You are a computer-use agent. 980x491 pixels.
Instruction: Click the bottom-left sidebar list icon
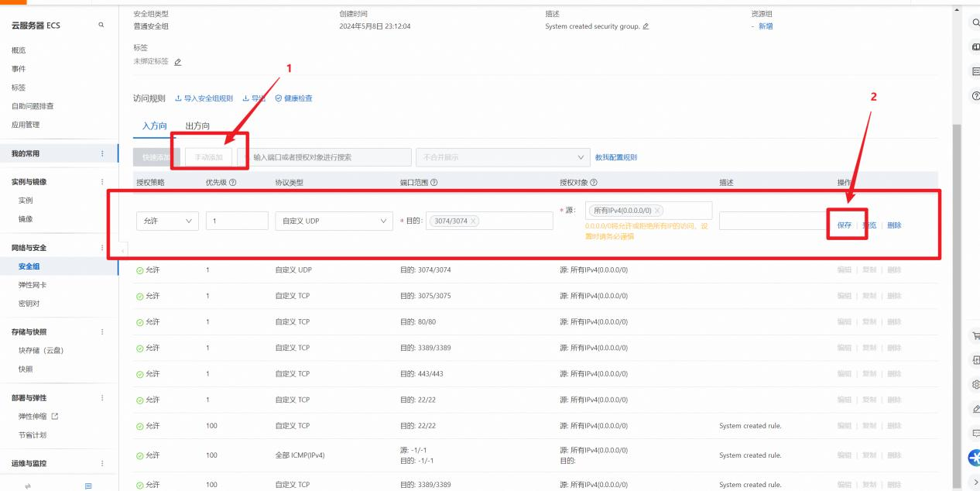click(88, 486)
